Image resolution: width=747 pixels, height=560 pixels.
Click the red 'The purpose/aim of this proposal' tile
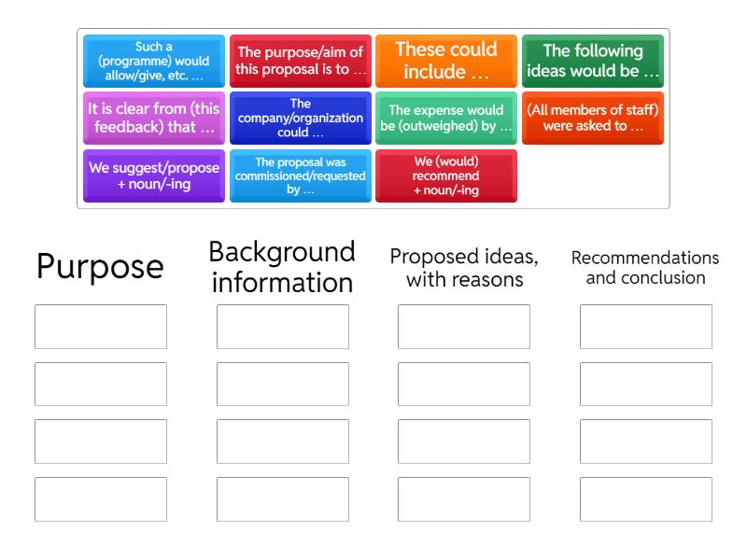coord(300,62)
